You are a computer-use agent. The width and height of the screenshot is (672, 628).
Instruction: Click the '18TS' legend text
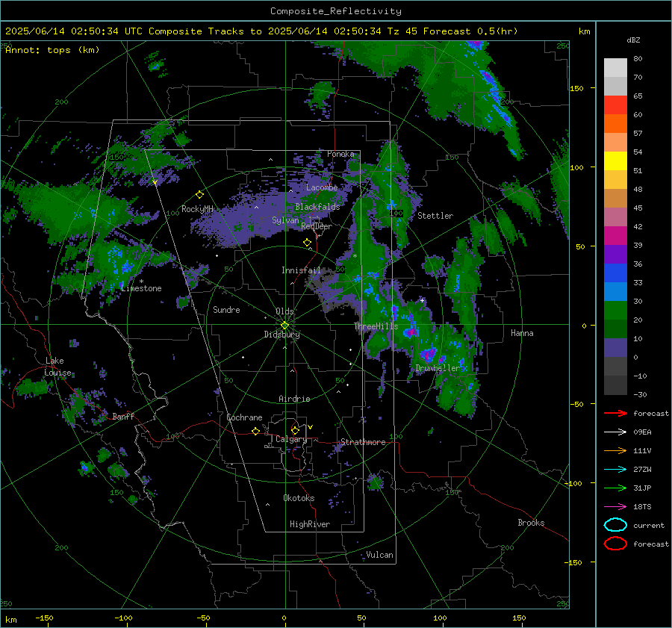[642, 507]
